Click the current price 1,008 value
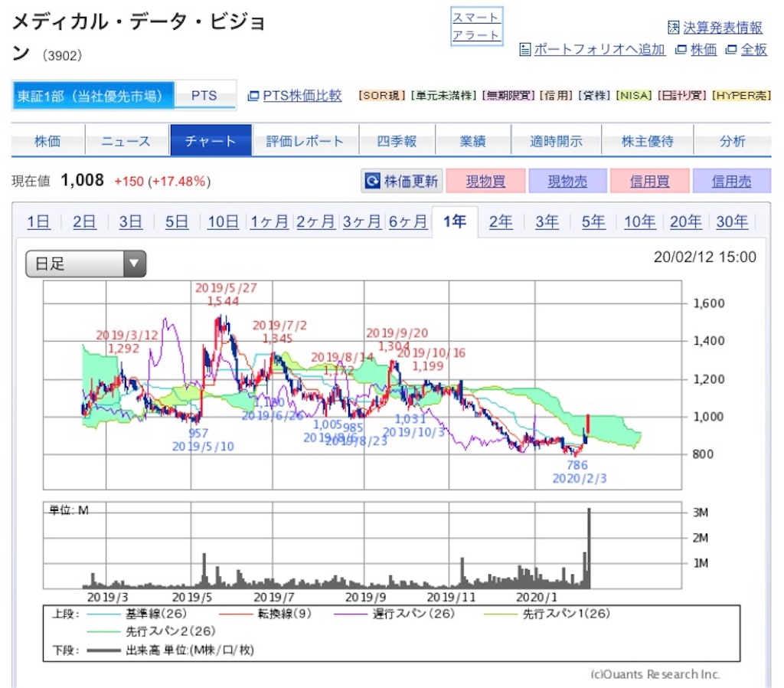784x688 pixels. (82, 180)
